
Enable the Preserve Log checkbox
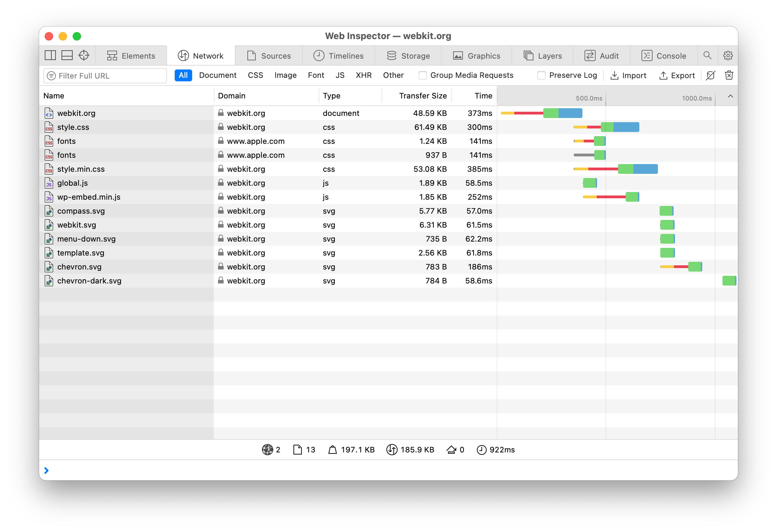coord(542,75)
